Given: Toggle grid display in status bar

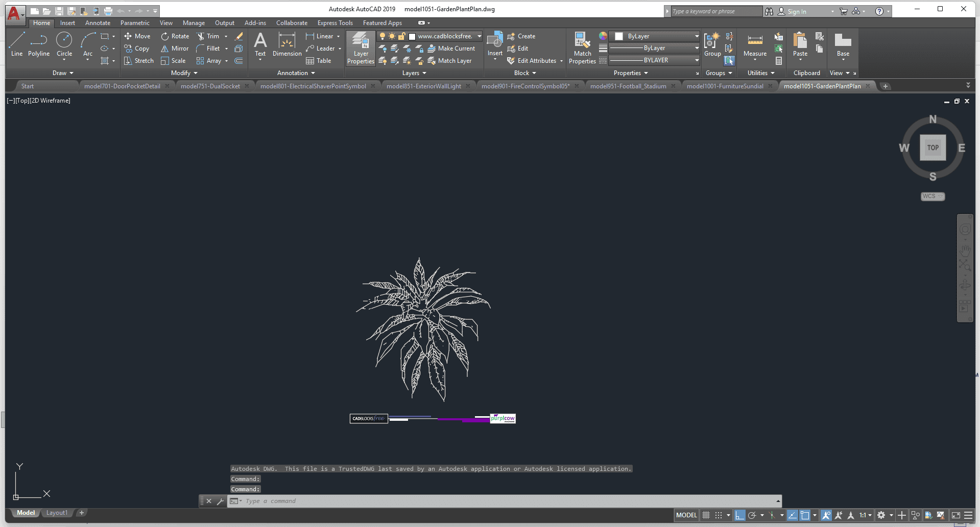Looking at the screenshot, I should tap(706, 515).
